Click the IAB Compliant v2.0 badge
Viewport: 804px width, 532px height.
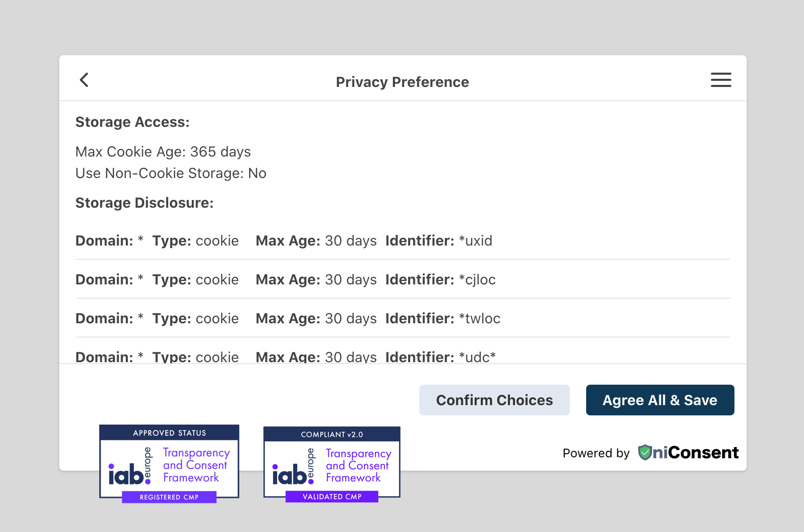332,463
